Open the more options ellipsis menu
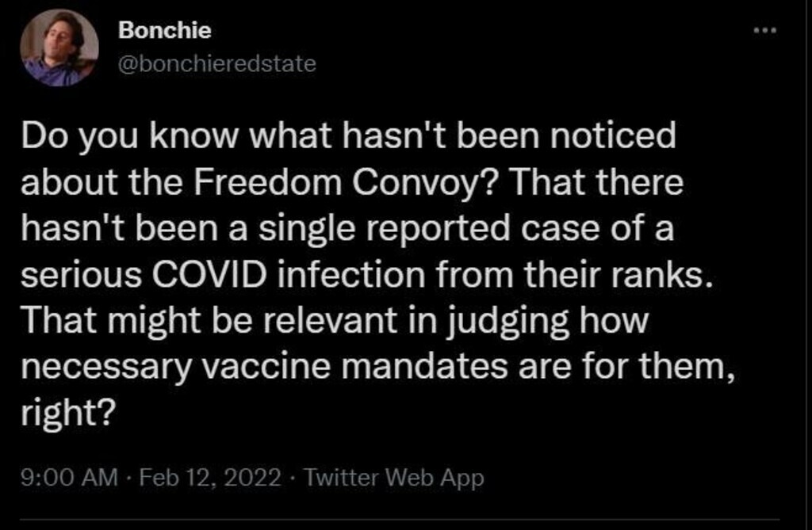812x530 pixels. (765, 31)
